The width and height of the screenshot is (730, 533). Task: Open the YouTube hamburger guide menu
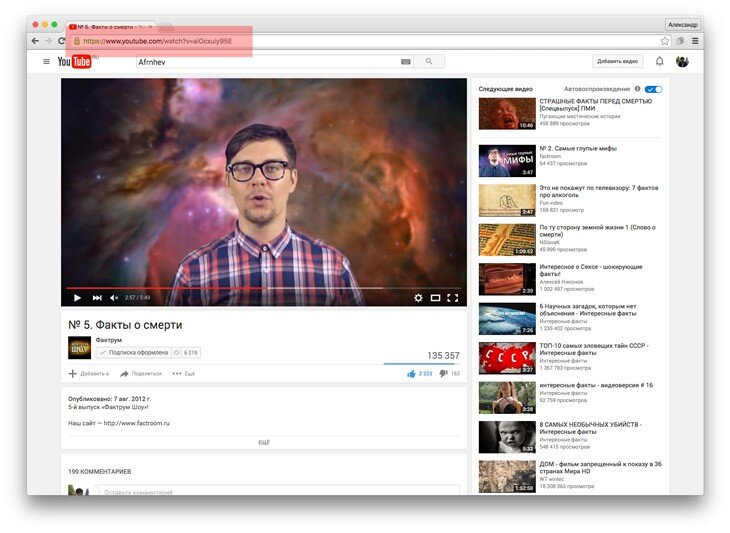click(x=46, y=61)
